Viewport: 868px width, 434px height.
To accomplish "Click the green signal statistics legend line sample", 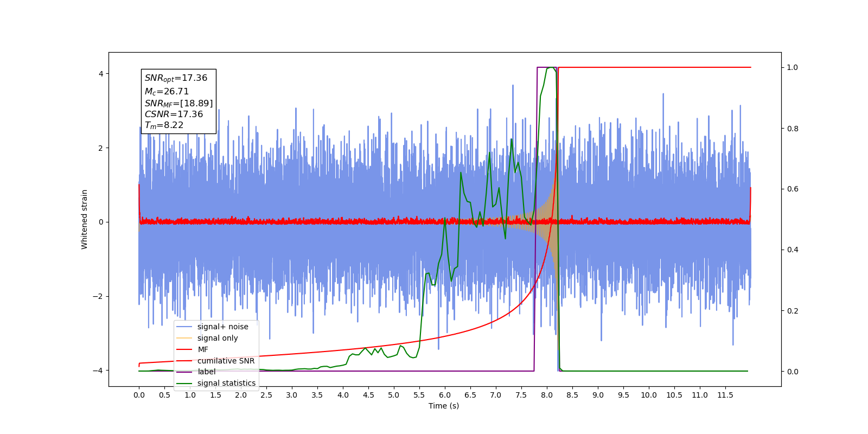I will pos(184,383).
